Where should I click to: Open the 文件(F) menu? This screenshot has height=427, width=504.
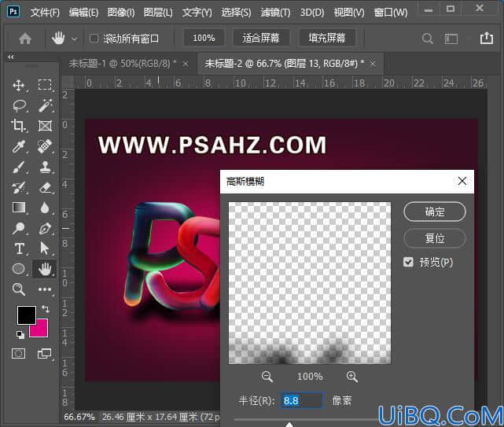[x=45, y=13]
